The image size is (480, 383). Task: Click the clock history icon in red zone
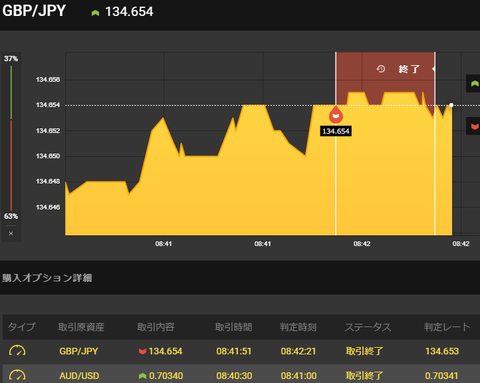coord(381,69)
